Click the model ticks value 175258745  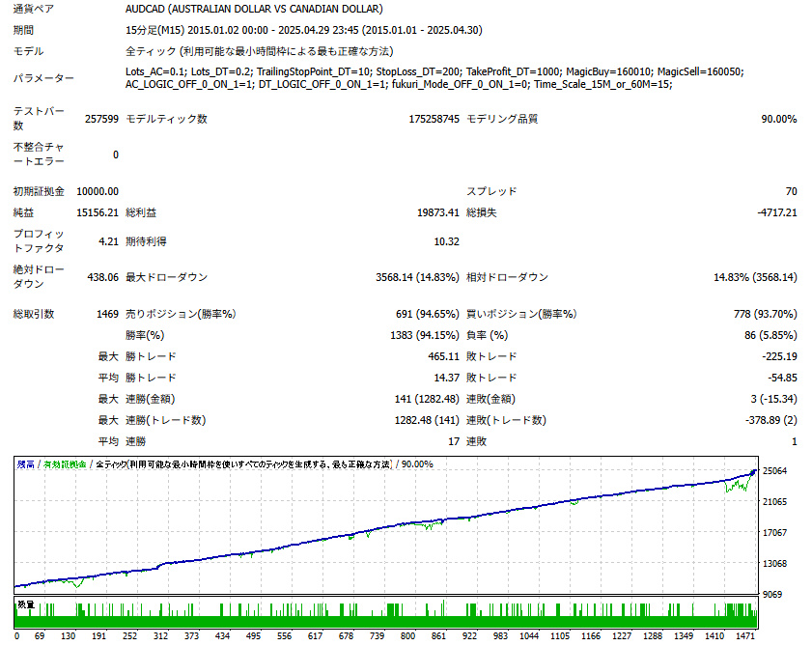point(434,119)
